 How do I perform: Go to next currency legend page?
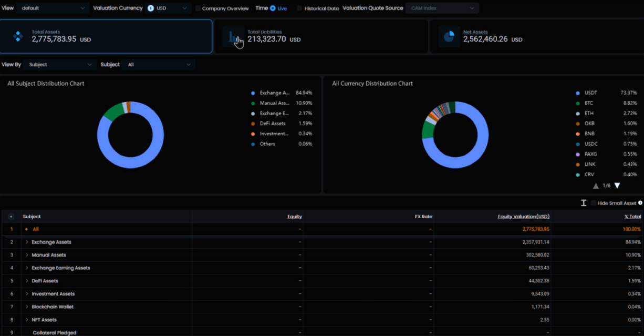pos(617,186)
